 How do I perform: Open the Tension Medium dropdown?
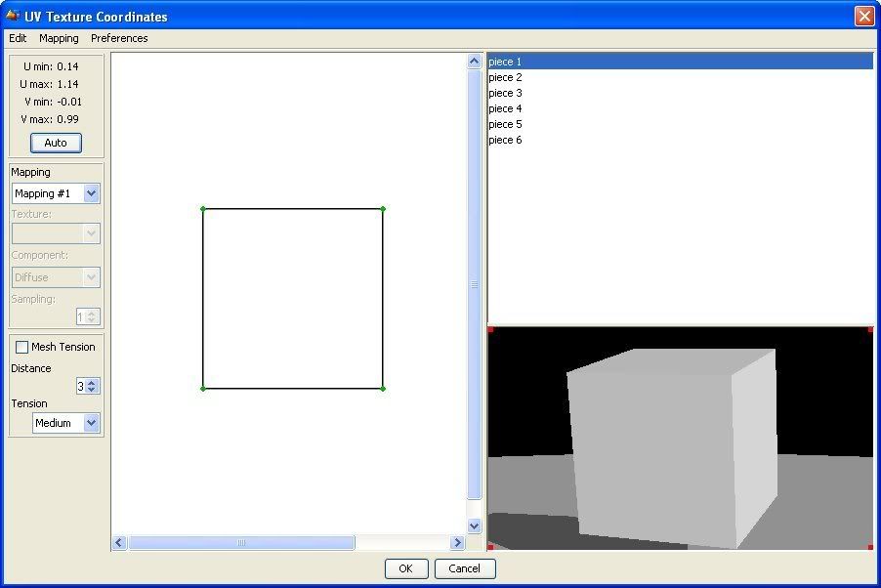pos(65,423)
